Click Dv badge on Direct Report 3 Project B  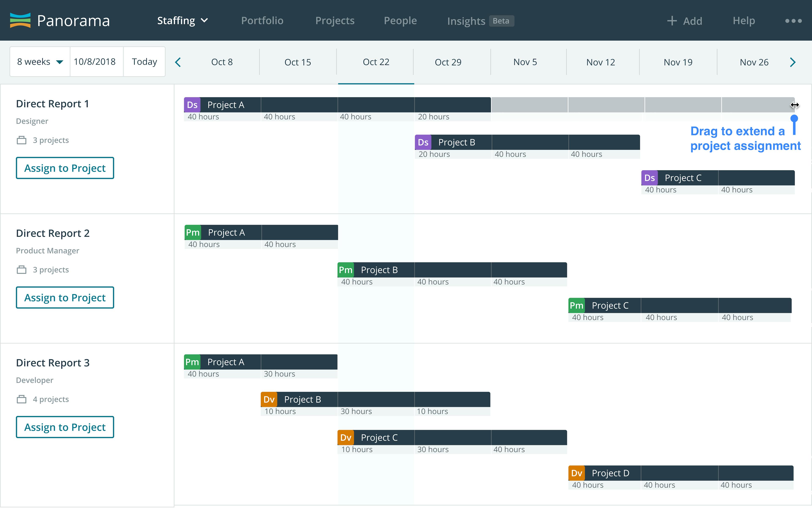pyautogui.click(x=269, y=399)
